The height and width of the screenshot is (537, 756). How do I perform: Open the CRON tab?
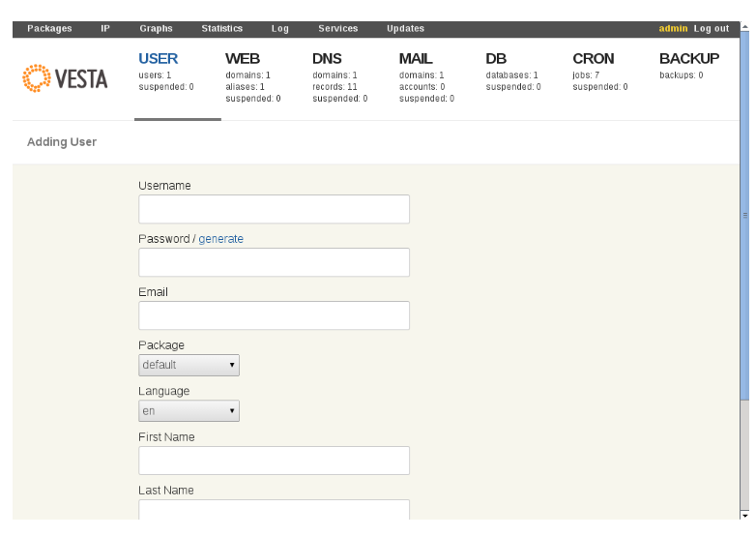[x=593, y=59]
